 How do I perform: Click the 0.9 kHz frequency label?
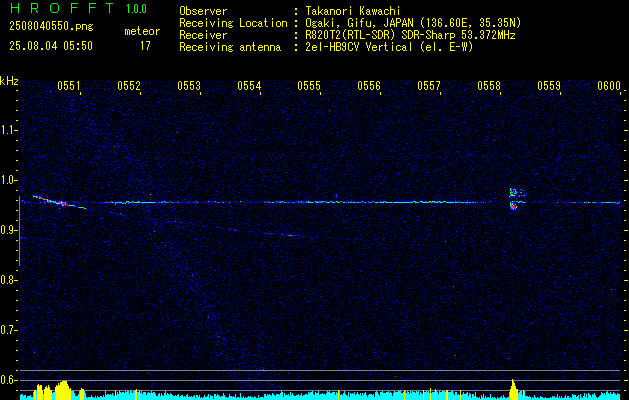[8, 230]
